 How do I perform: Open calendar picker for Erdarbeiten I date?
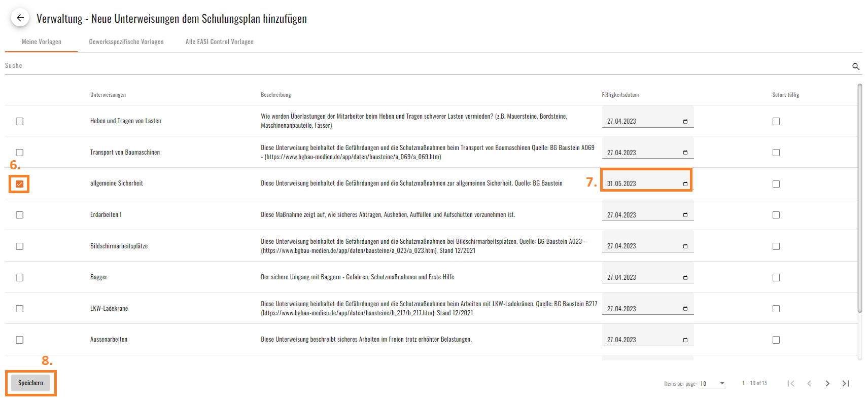click(x=685, y=215)
